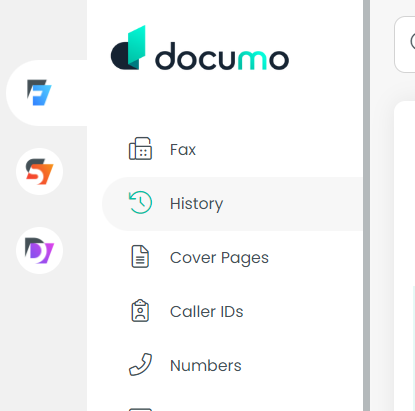Click the documo wordmark text

[222, 56]
